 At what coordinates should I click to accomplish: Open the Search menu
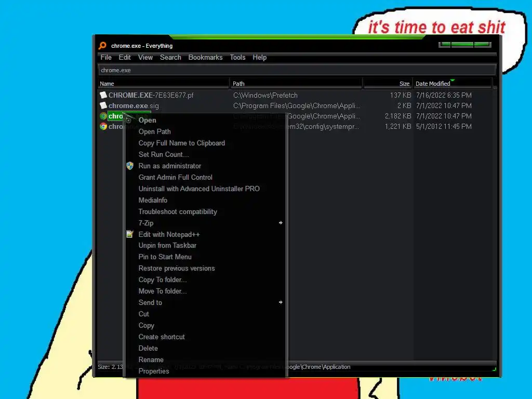170,57
